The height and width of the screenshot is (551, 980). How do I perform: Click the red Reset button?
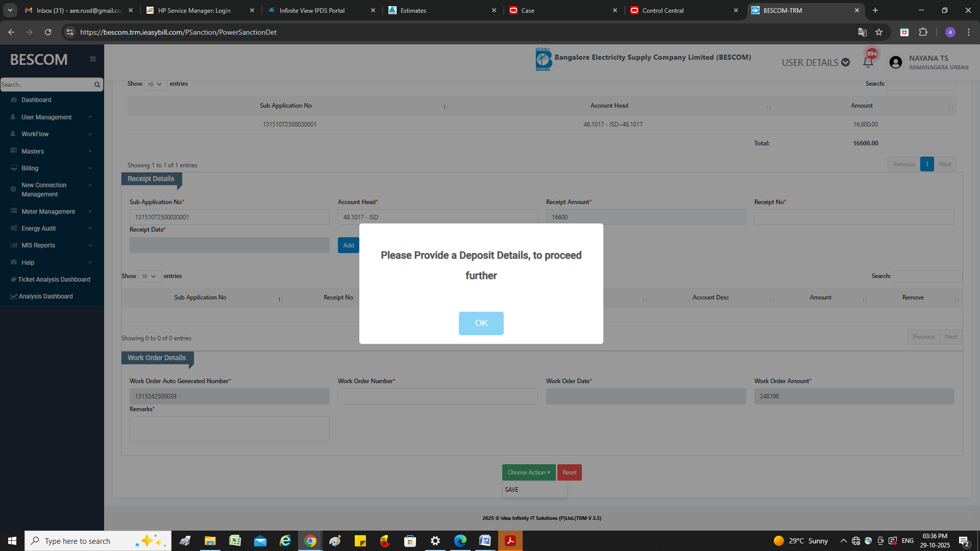point(569,472)
